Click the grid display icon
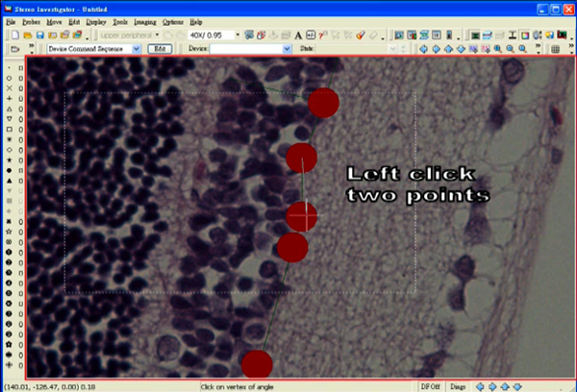577x392 pixels. point(556,48)
